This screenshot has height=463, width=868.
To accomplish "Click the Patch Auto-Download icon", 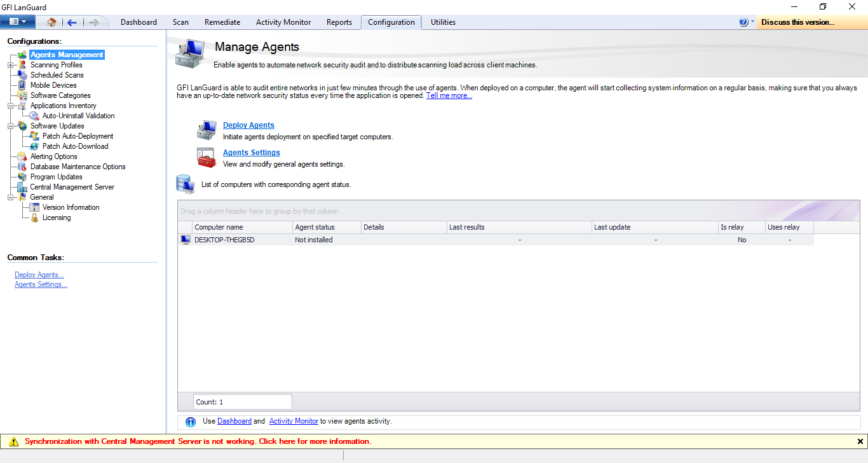I will click(x=34, y=146).
